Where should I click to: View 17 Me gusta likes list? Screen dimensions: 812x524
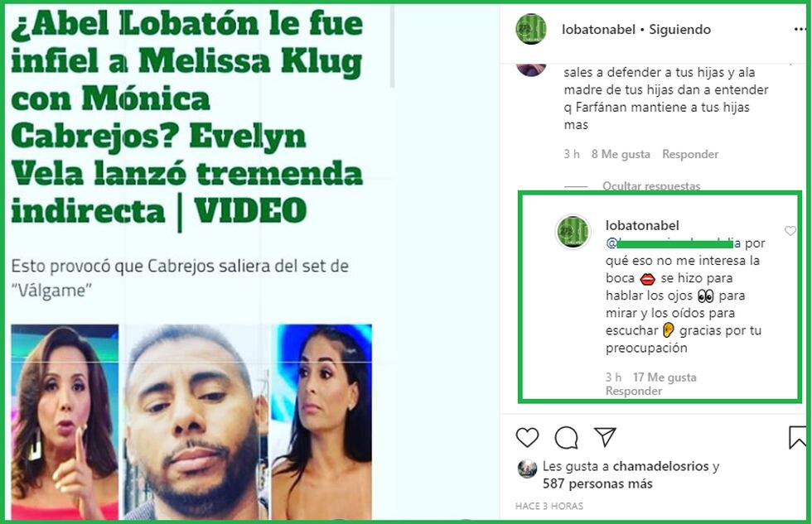[x=665, y=377]
